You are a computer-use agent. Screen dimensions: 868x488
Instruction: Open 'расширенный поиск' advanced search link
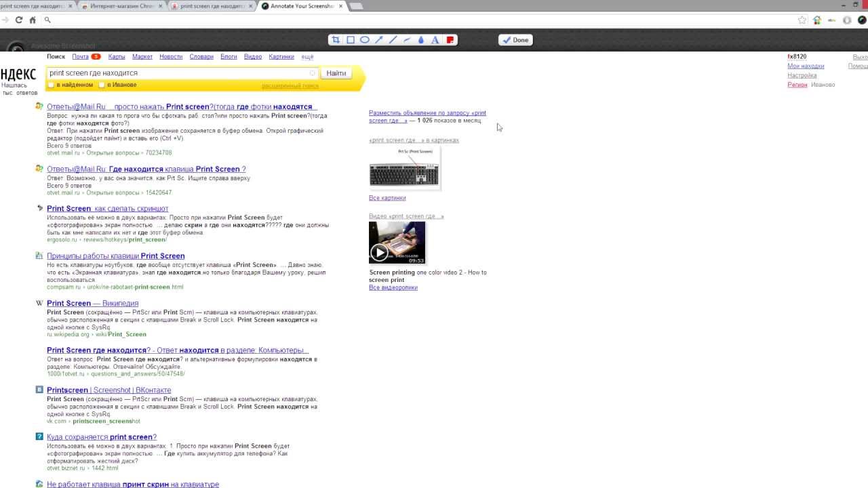point(290,86)
